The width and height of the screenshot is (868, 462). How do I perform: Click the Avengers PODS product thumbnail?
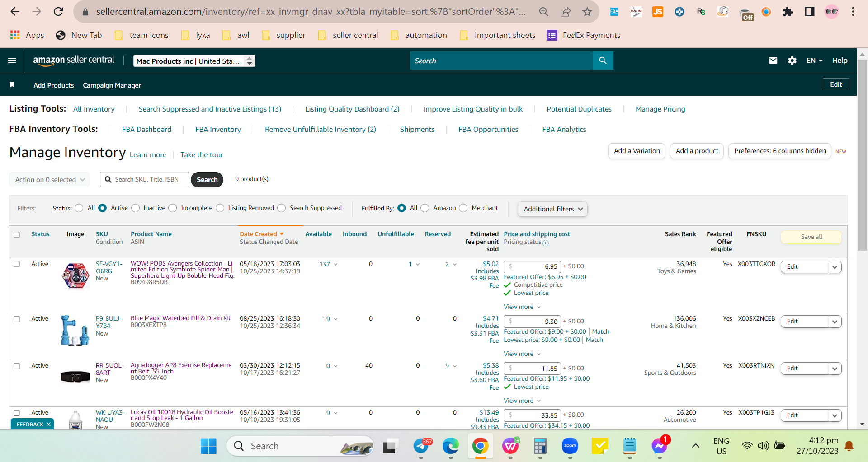(x=75, y=276)
